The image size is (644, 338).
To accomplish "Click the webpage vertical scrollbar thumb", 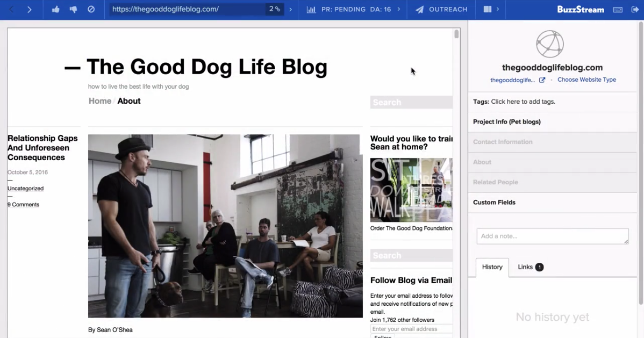I will (456, 34).
